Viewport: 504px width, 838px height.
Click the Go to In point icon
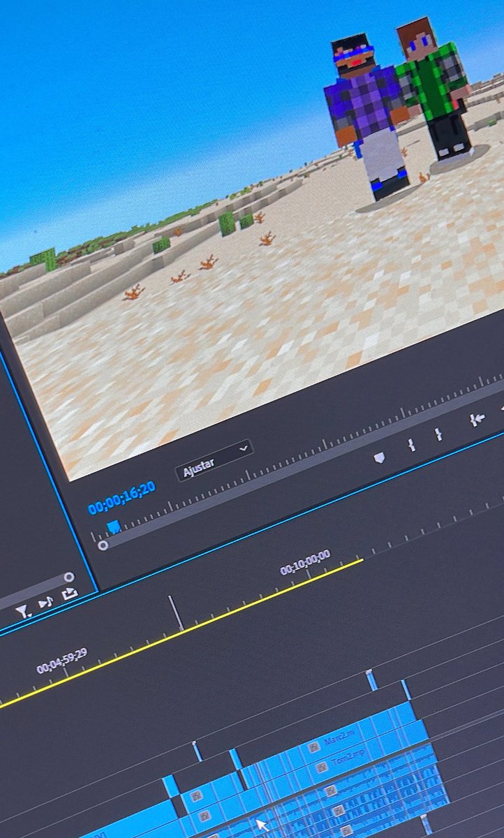point(477,419)
